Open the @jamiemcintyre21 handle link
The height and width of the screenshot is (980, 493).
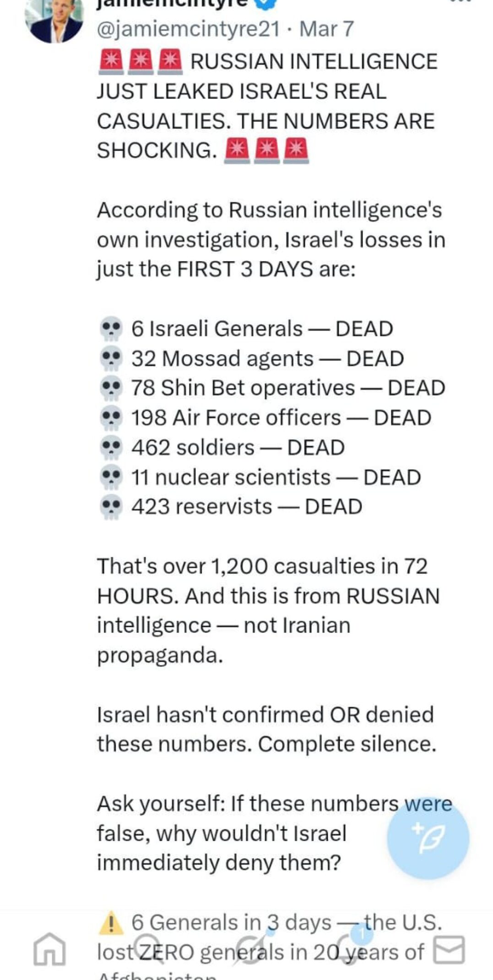tap(188, 29)
